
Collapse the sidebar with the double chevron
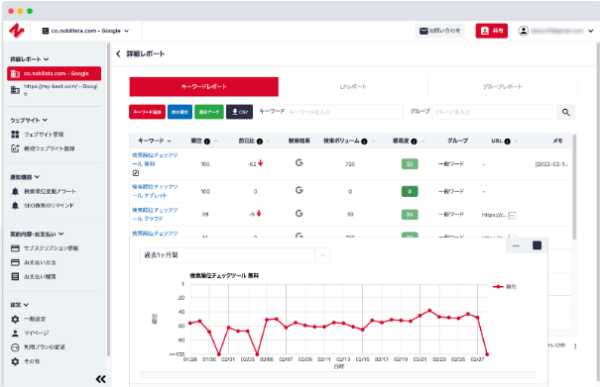pos(101,379)
